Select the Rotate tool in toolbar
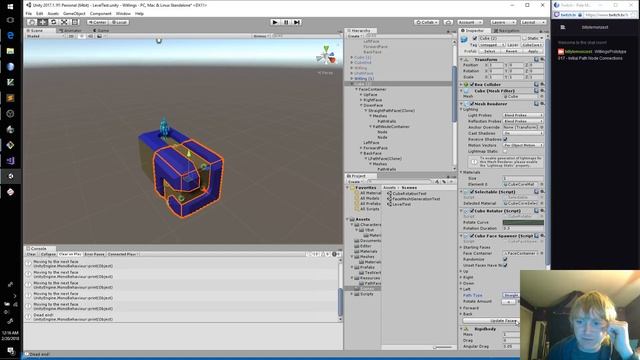Image resolution: width=640 pixels, height=360 pixels. tap(53, 22)
